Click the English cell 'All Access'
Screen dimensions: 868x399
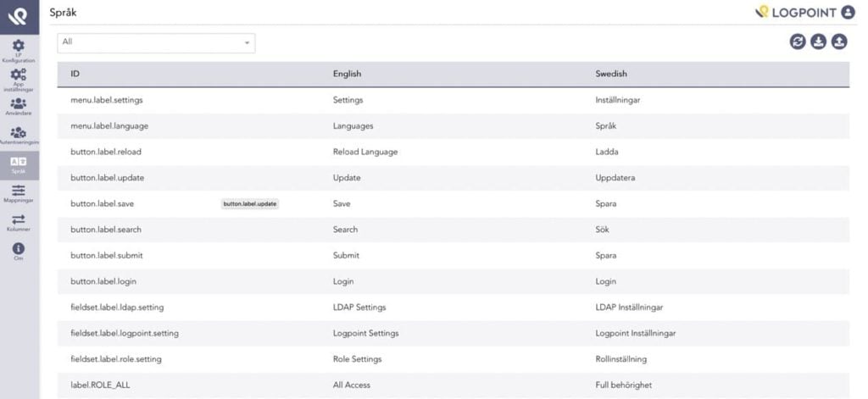(352, 385)
